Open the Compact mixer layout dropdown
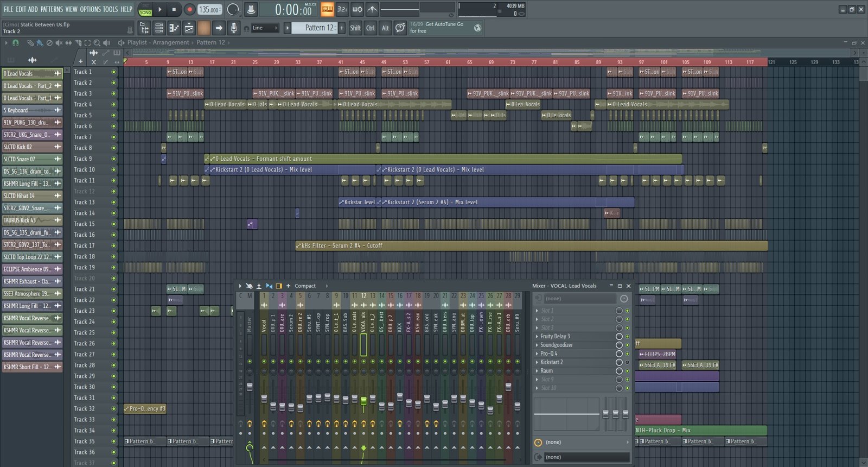This screenshot has height=467, width=868. [x=311, y=286]
